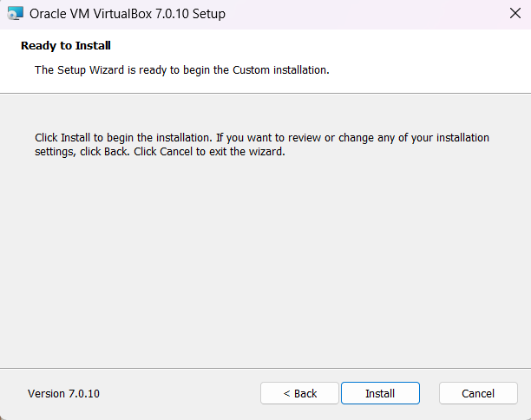Select the Ready to Install heading
The image size is (531, 420).
coord(66,45)
